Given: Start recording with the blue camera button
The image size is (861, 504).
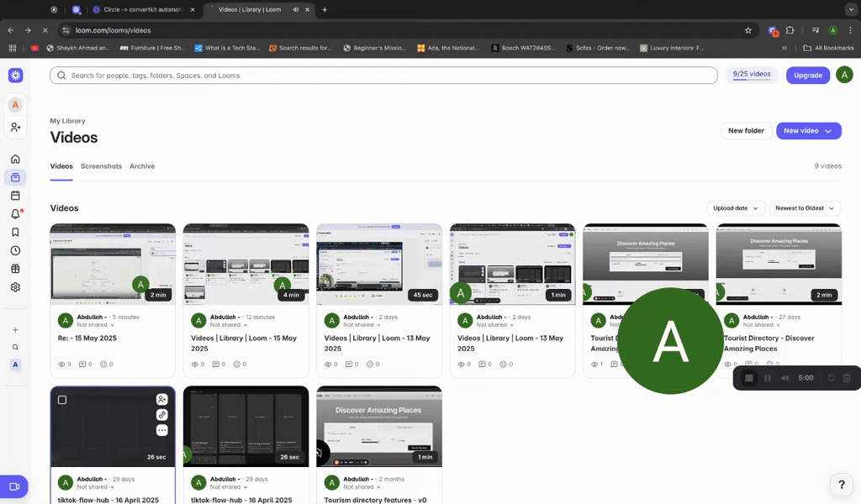Looking at the screenshot, I should coord(14,486).
